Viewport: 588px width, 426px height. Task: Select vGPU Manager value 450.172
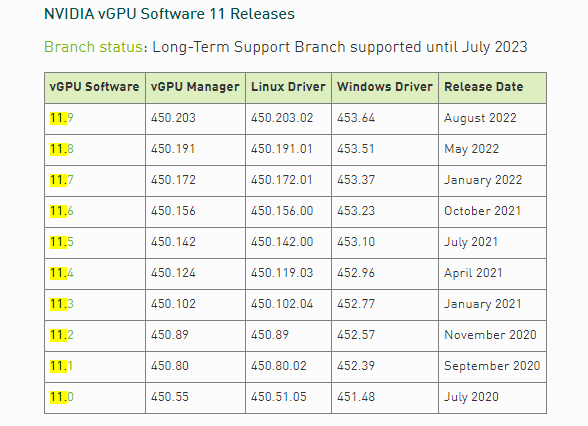[x=173, y=180]
